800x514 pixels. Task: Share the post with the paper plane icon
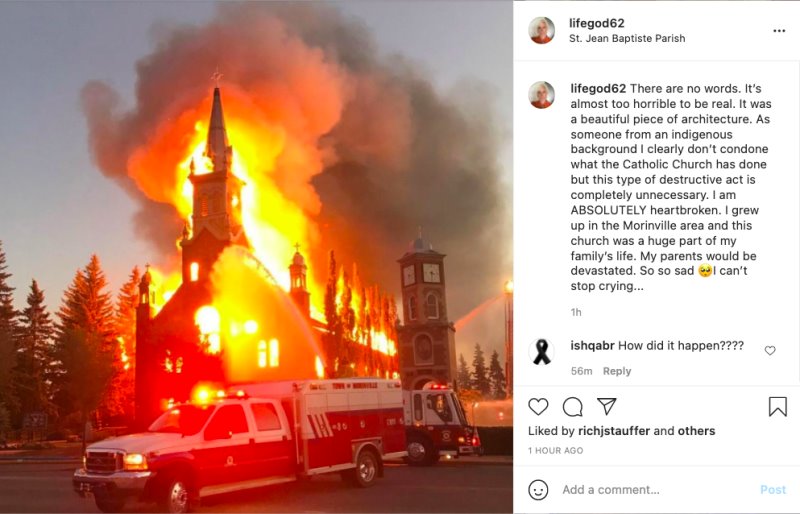click(x=607, y=406)
